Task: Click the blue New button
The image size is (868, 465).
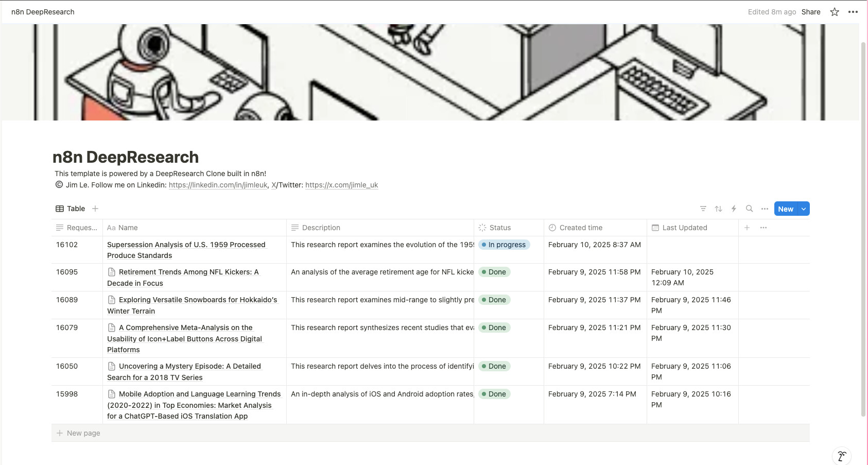Action: 786,209
